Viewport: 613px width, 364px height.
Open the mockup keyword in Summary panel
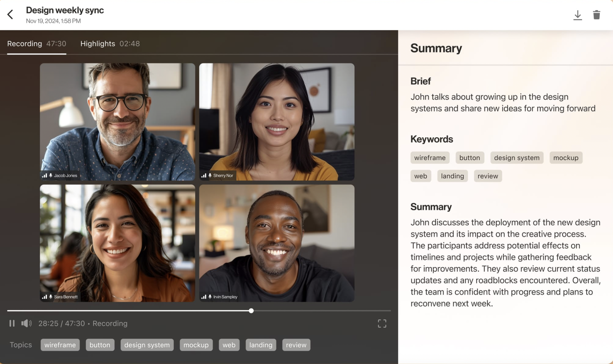coord(565,158)
